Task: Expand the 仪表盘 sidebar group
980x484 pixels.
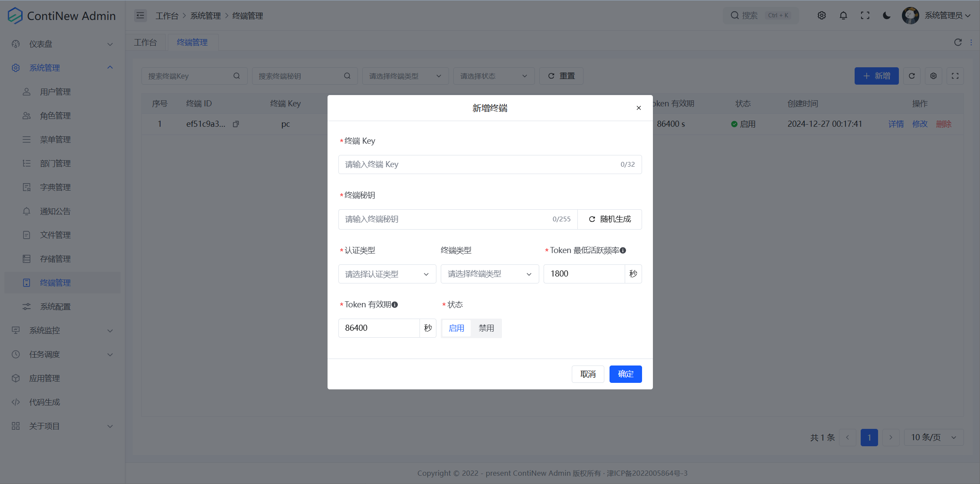Action: coord(62,44)
